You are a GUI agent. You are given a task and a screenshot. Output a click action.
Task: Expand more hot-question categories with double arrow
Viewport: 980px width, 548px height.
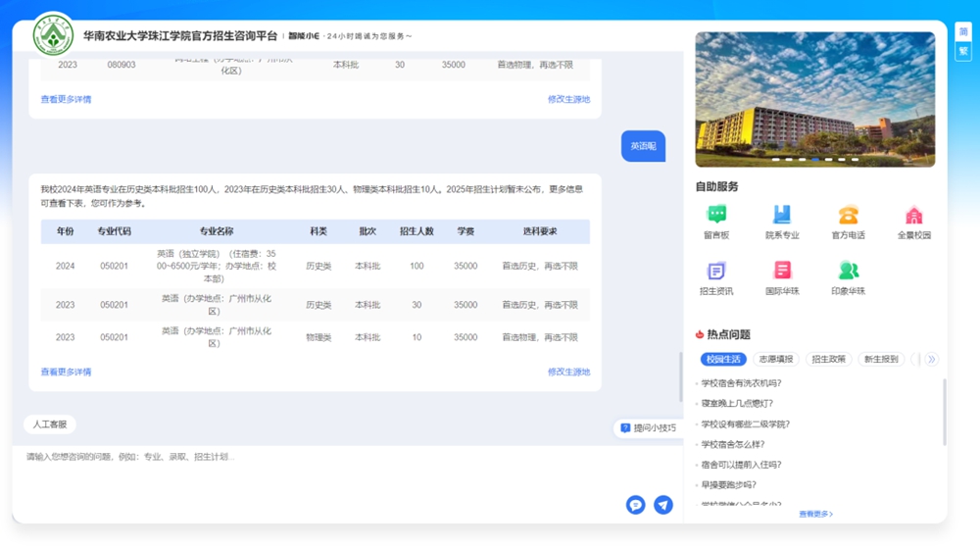tap(931, 360)
